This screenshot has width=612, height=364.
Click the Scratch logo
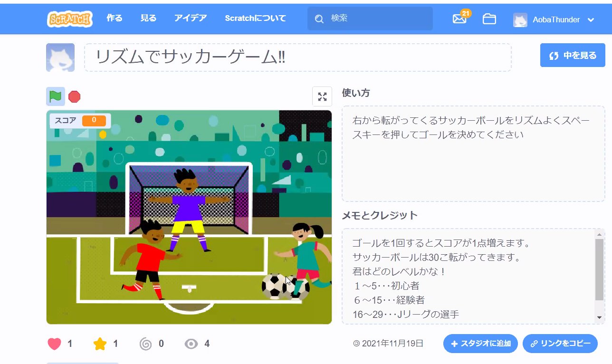point(70,19)
